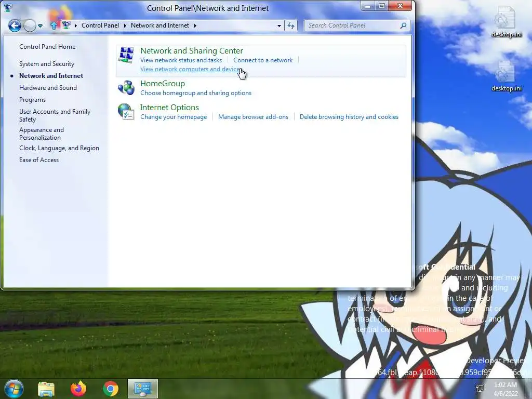Launch Google Chrome from the taskbar
532x399 pixels.
(x=111, y=389)
